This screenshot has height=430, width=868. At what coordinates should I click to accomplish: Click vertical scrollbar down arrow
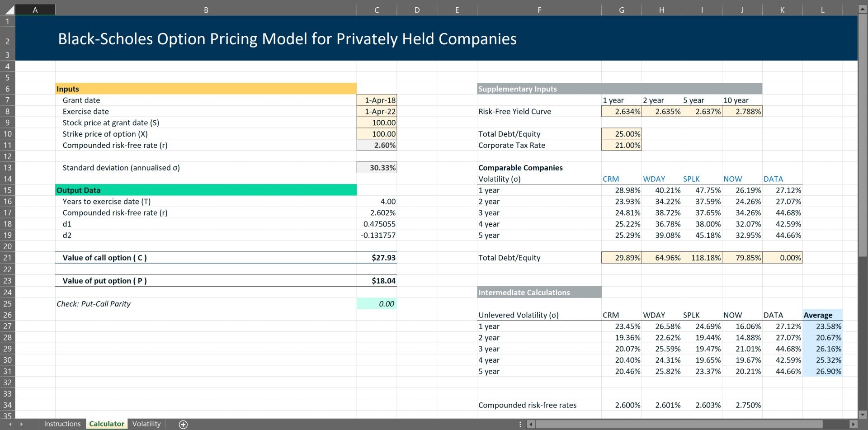[x=863, y=414]
